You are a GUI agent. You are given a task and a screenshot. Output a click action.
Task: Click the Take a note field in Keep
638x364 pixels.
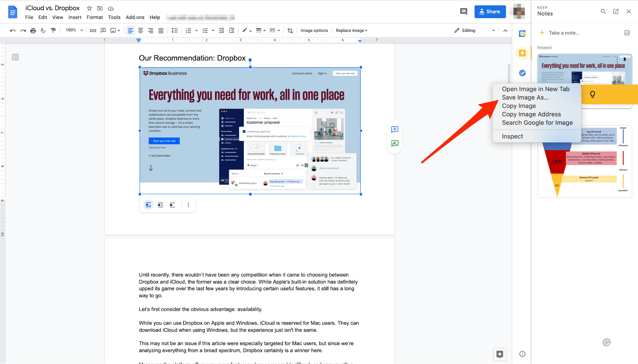[564, 33]
